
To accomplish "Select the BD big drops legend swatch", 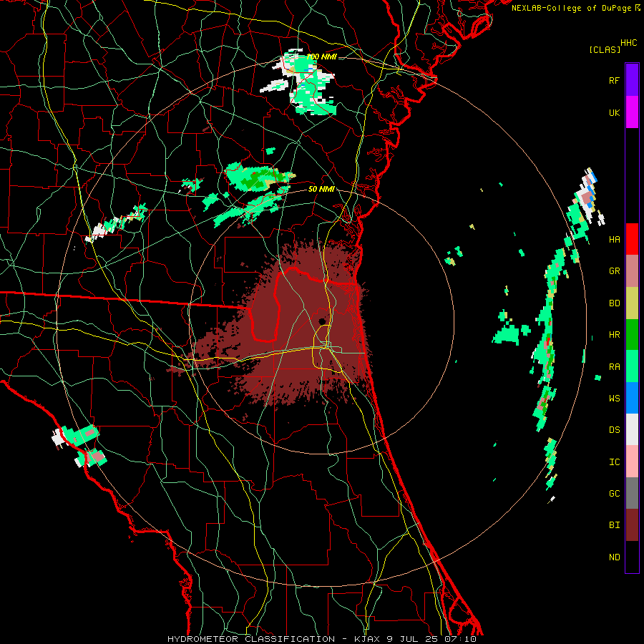I will point(632,303).
